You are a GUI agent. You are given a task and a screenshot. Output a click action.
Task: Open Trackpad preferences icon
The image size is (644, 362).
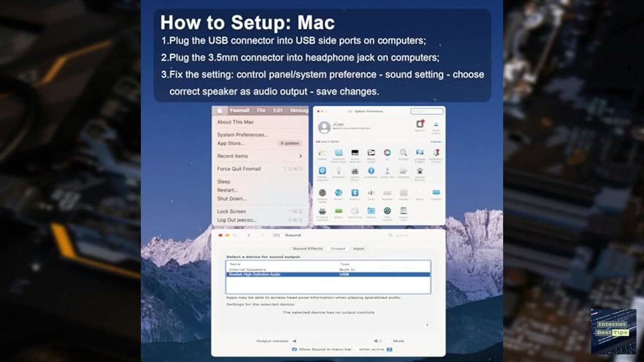point(404,193)
